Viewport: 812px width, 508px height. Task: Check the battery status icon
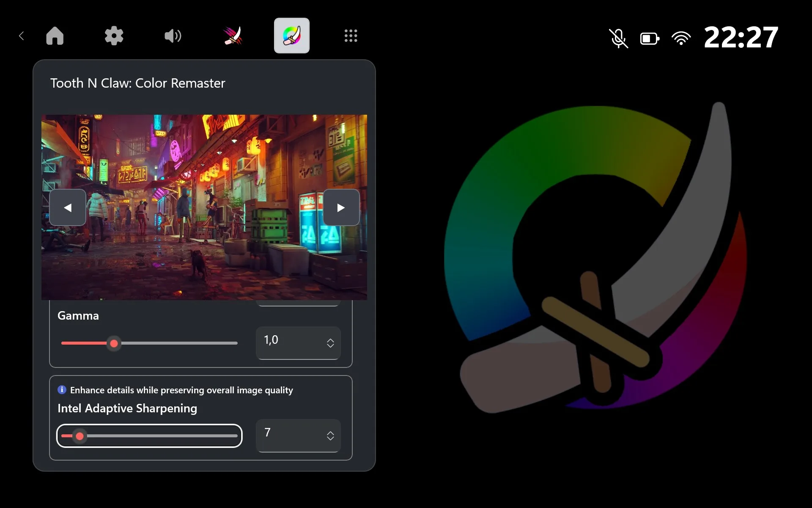coord(650,39)
